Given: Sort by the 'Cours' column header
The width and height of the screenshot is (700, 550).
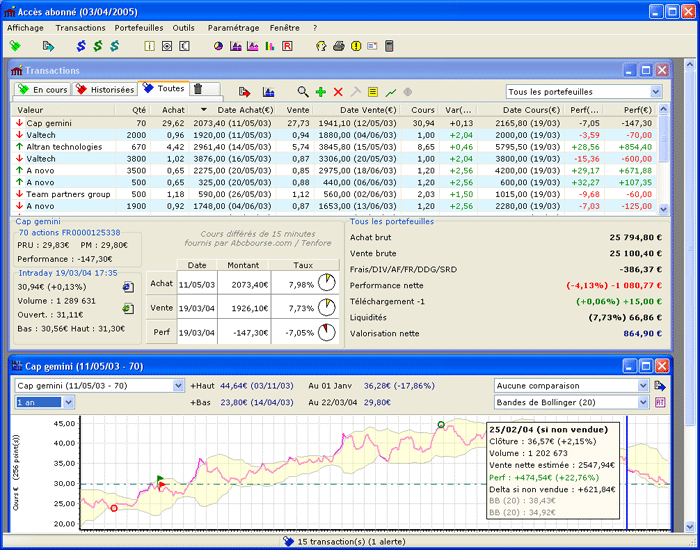Looking at the screenshot, I should click(420, 110).
